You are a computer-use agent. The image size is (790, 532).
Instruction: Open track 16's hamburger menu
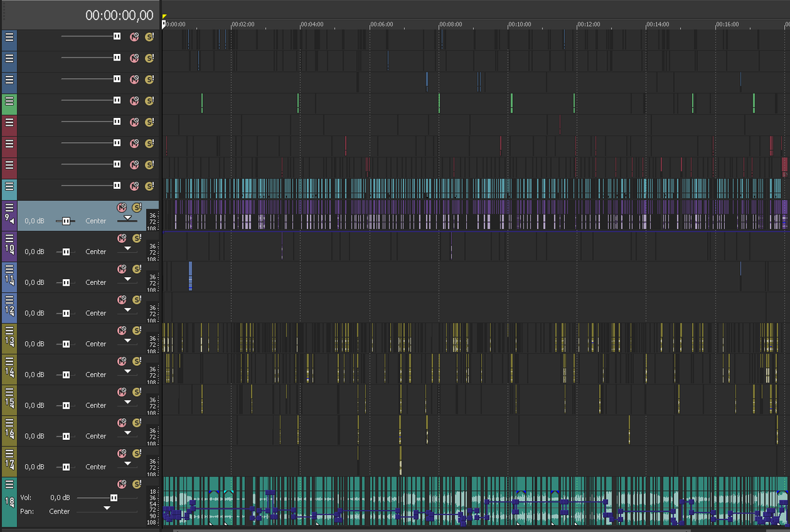tap(9, 422)
